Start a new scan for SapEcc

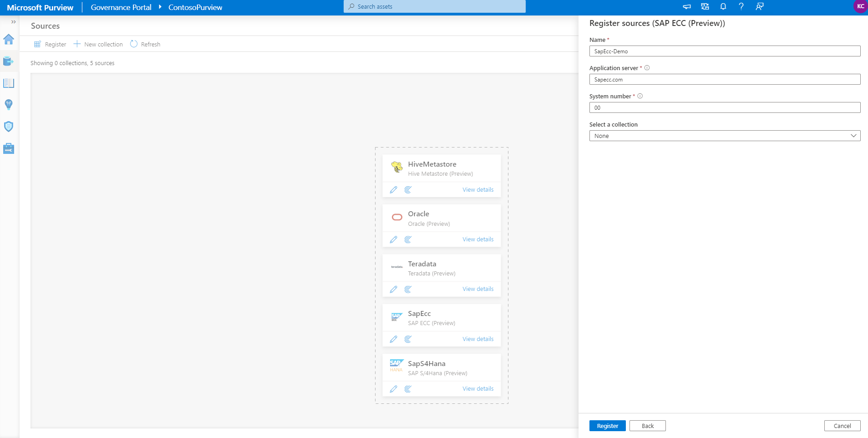click(x=408, y=339)
